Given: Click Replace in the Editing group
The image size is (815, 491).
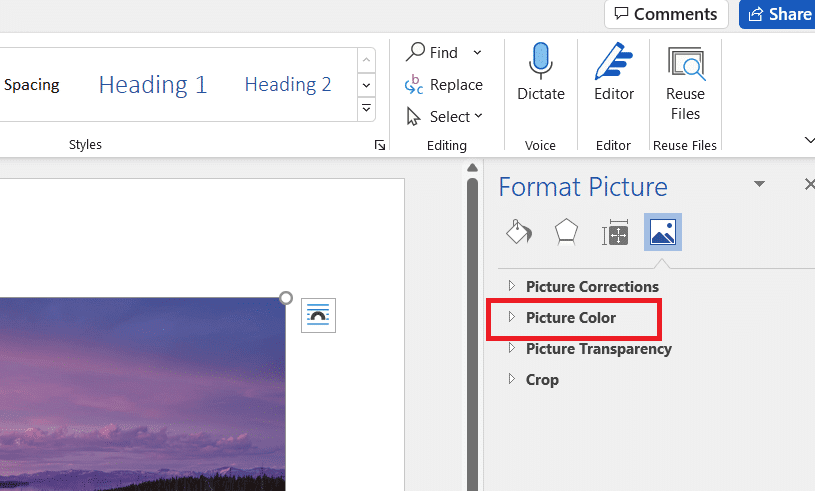Looking at the screenshot, I should pyautogui.click(x=444, y=85).
